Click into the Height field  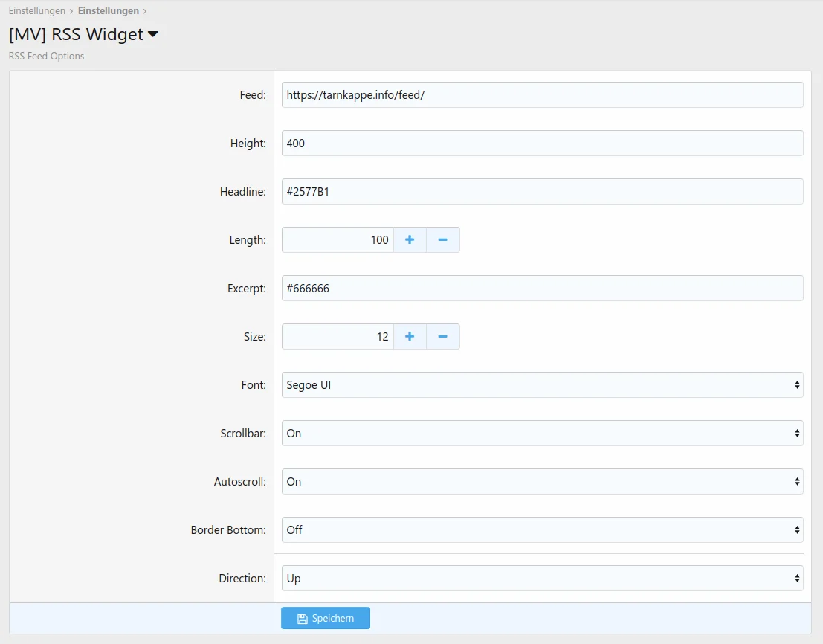pyautogui.click(x=542, y=144)
